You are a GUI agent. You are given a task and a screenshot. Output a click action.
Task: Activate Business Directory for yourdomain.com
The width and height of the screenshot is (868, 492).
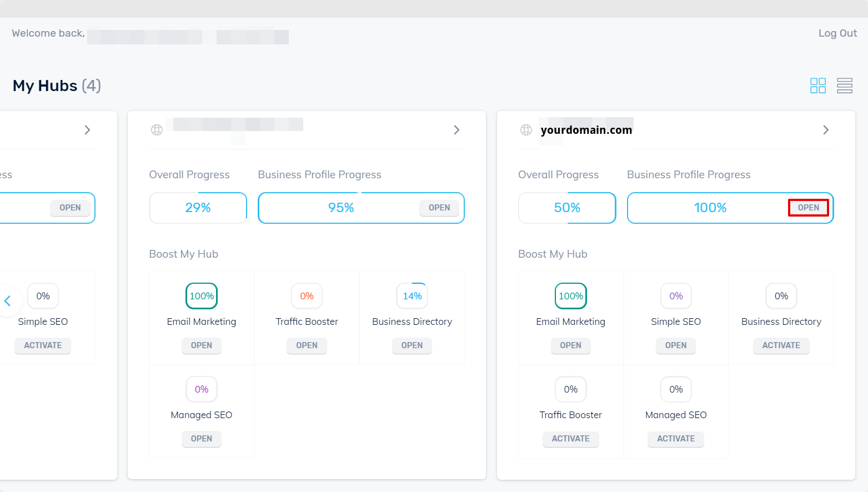[x=781, y=345]
